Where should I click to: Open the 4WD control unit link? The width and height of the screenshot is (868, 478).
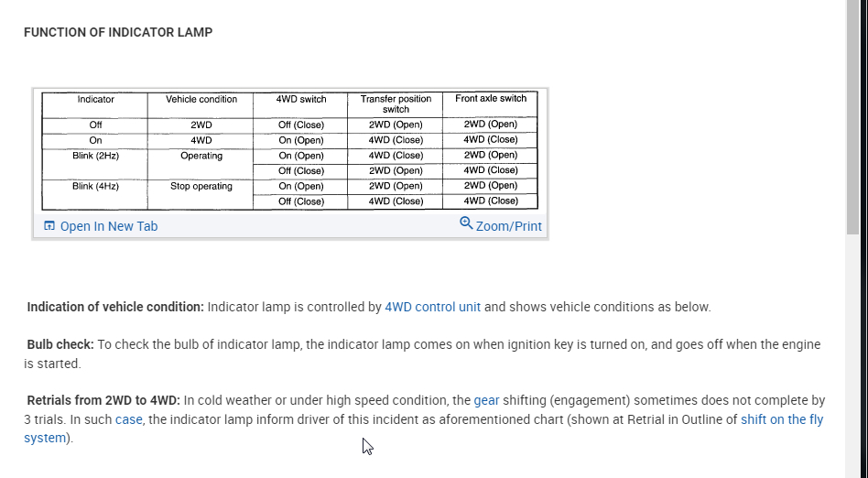point(432,307)
